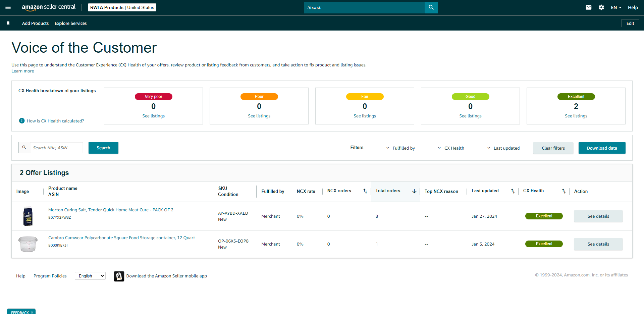Click the Poor orange badge
Screen dimensions: 644x314
(259, 97)
